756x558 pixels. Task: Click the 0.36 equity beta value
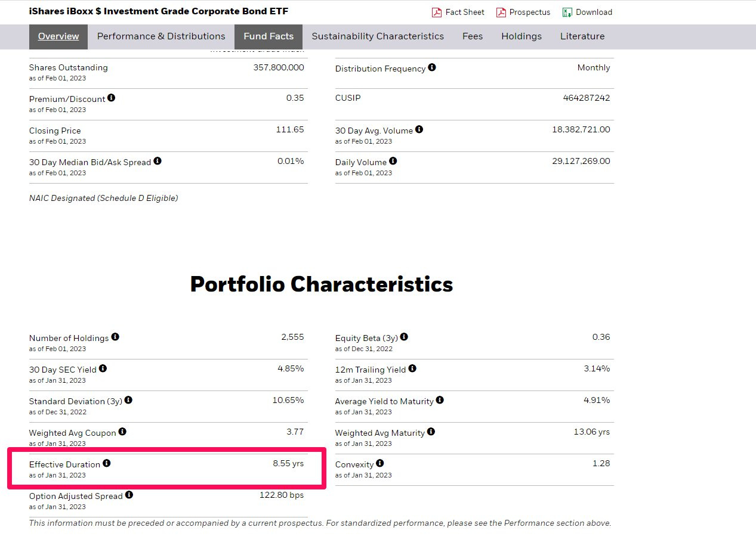coord(601,337)
